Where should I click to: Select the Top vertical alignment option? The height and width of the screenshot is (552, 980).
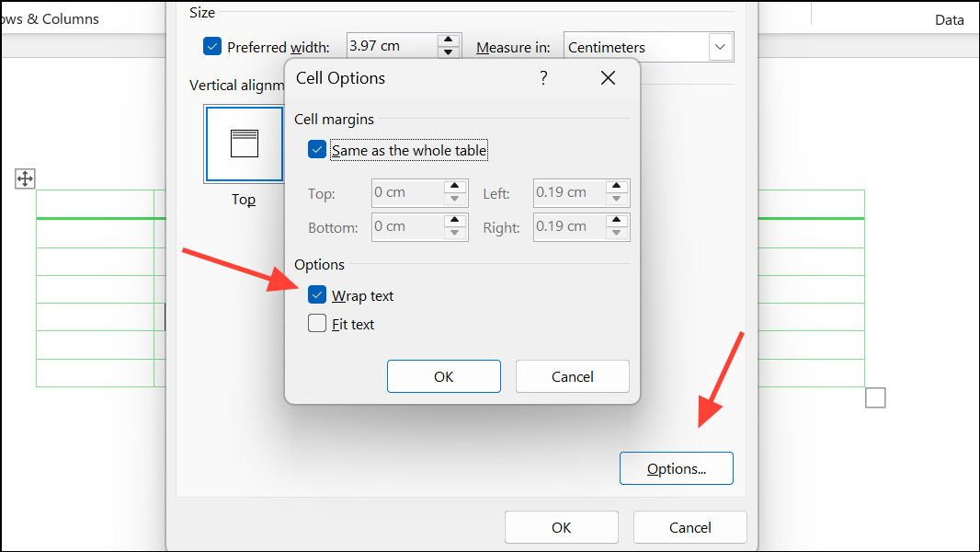pyautogui.click(x=244, y=144)
